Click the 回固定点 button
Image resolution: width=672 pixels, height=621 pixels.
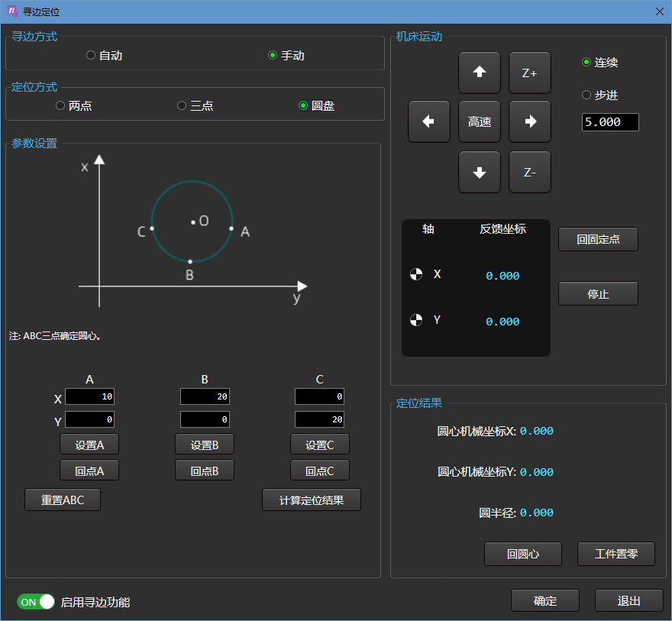[598, 239]
